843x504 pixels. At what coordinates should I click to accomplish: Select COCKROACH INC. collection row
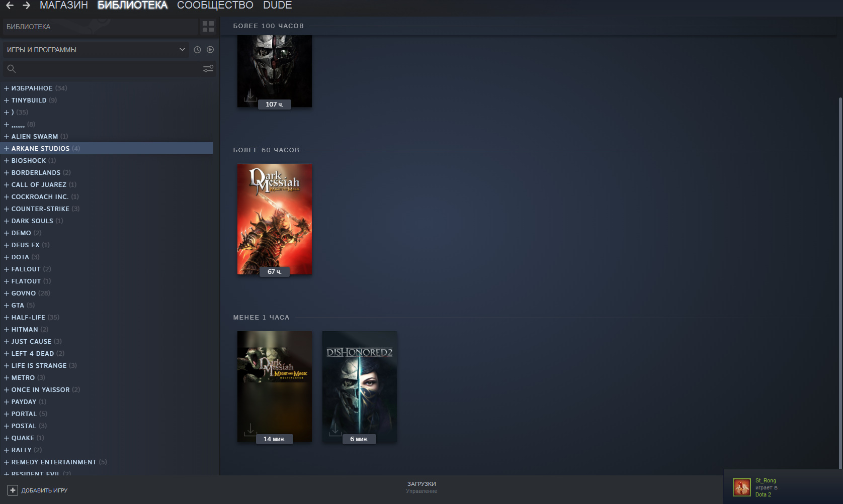(107, 197)
